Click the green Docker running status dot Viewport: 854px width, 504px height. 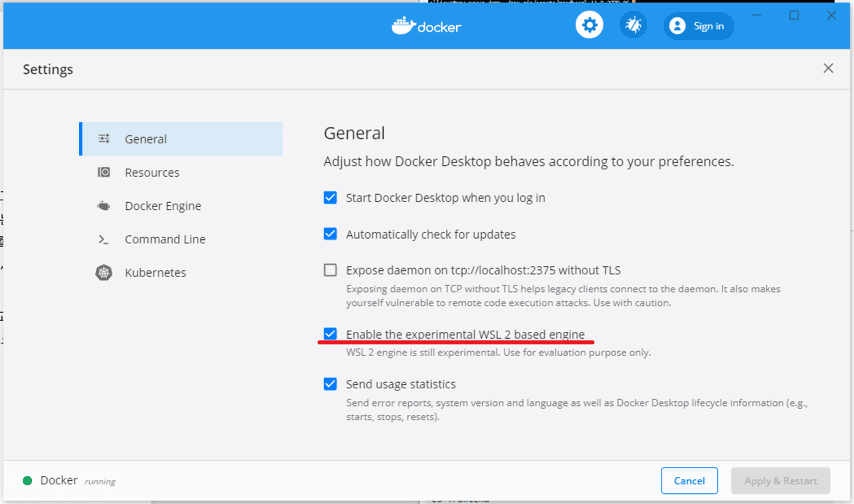tap(27, 481)
